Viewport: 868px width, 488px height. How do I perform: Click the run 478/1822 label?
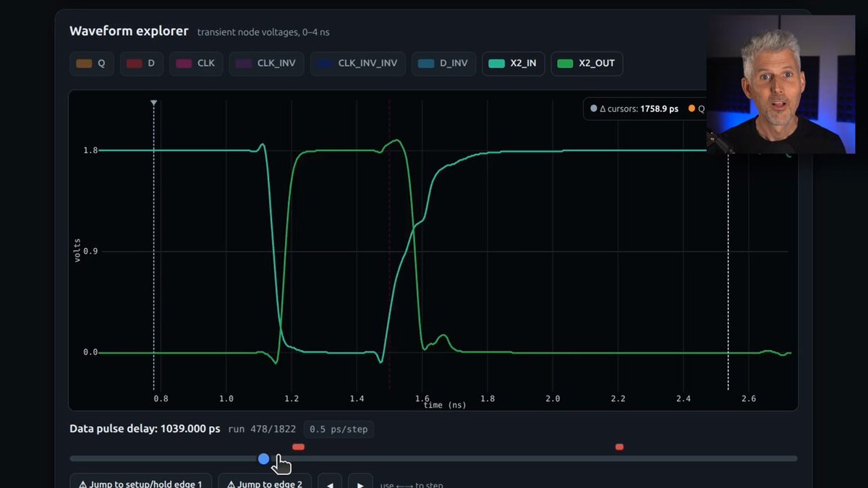pos(263,429)
